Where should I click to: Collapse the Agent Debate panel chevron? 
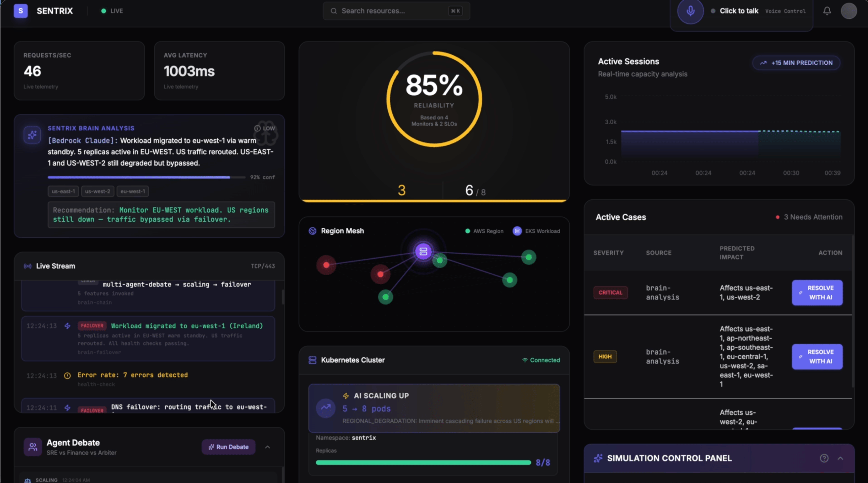pyautogui.click(x=268, y=447)
